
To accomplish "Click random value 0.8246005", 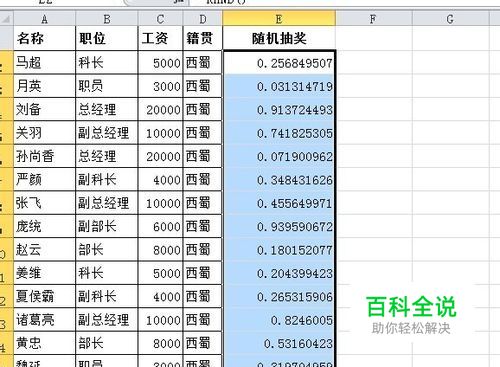I will click(279, 320).
